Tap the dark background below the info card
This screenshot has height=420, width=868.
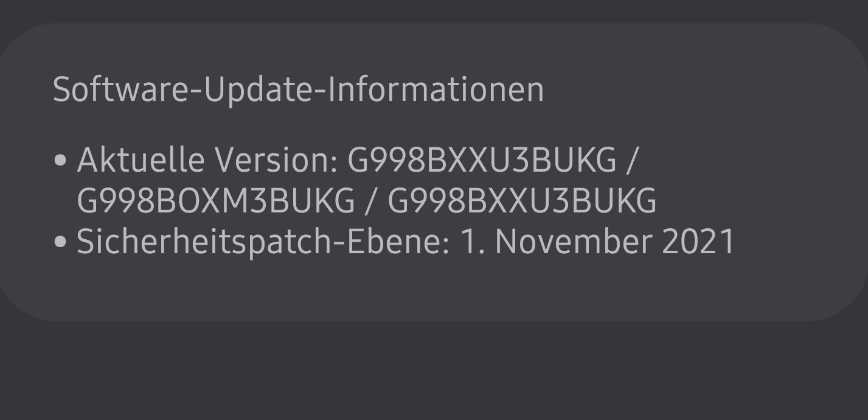426,371
